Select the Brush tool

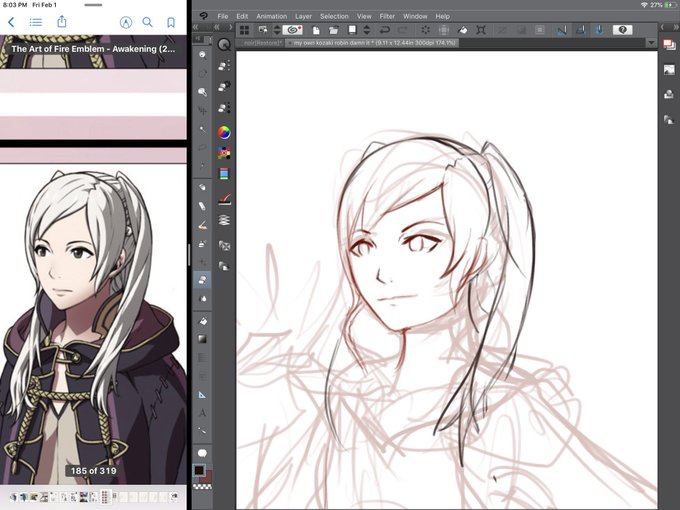[202, 225]
